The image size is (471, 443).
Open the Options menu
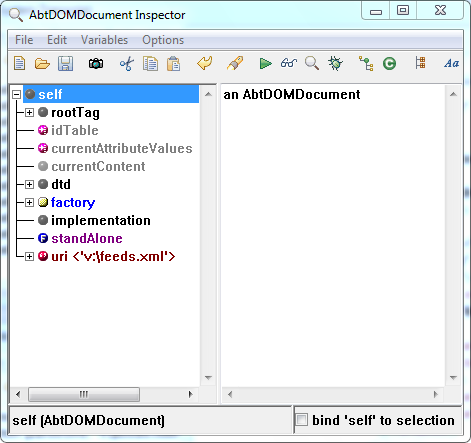tap(163, 40)
